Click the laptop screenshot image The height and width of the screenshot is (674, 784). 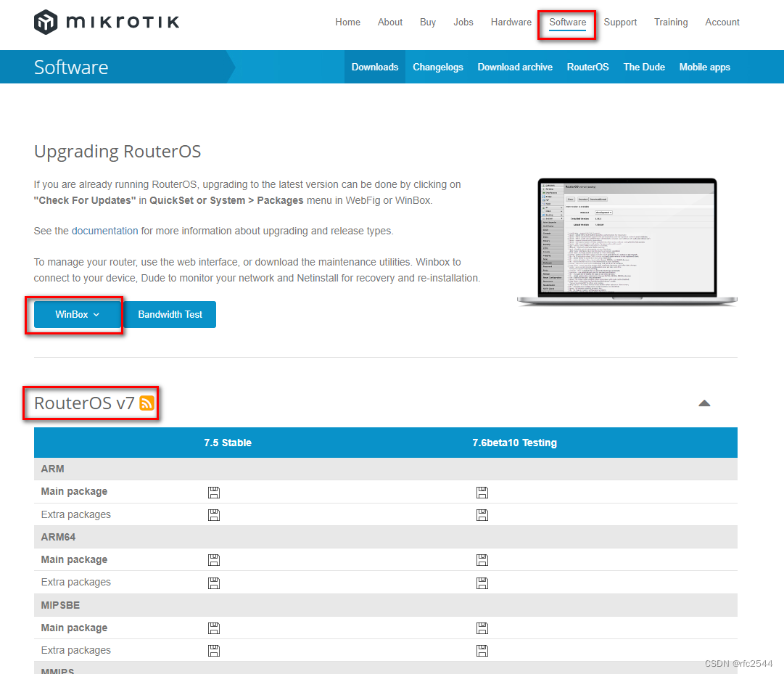[x=627, y=242]
